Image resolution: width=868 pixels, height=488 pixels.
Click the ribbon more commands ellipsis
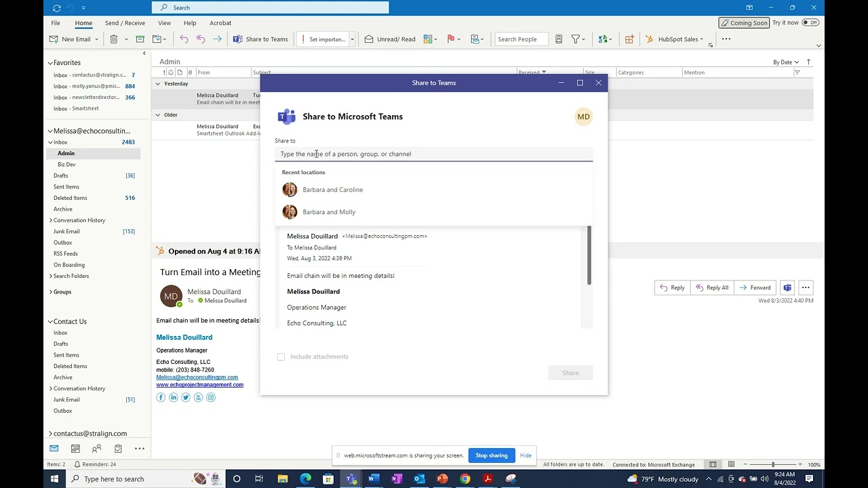point(726,39)
